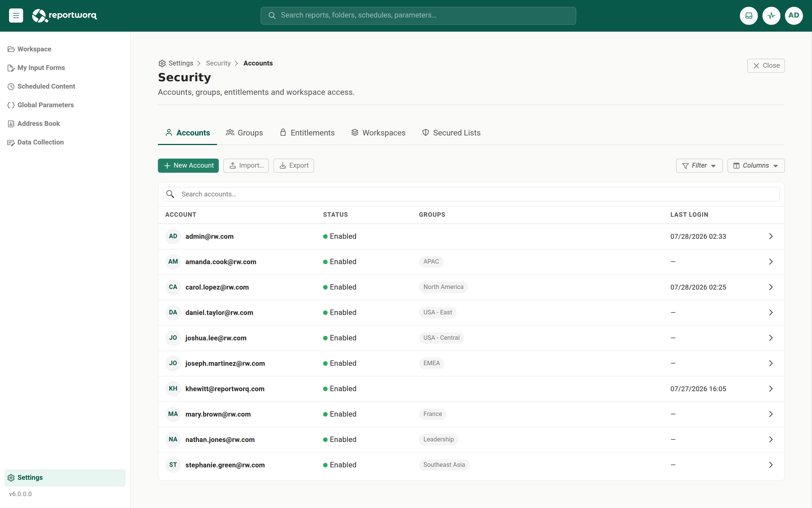
Task: Click the GROUPS column header
Action: click(432, 215)
